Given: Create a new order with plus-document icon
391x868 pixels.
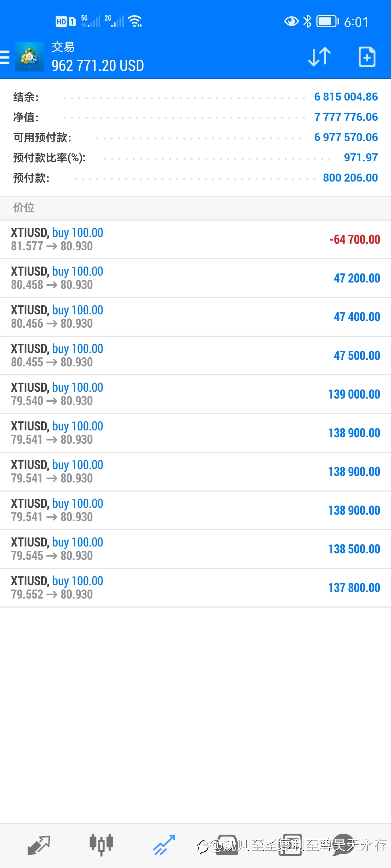Looking at the screenshot, I should [x=367, y=57].
